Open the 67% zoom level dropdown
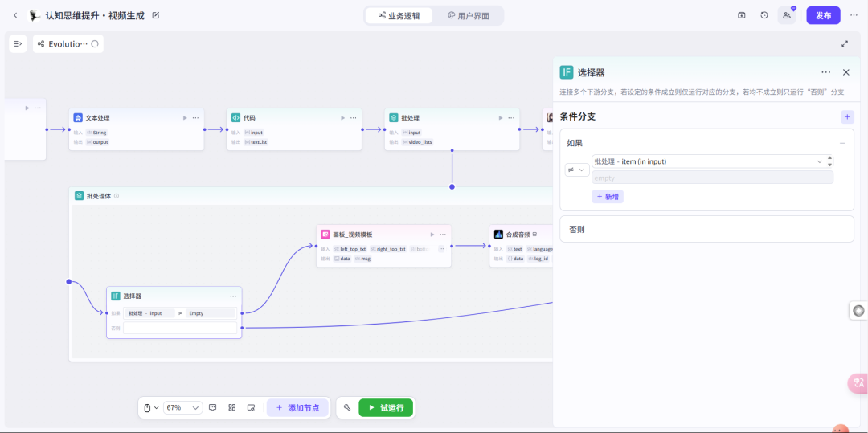 pyautogui.click(x=183, y=407)
